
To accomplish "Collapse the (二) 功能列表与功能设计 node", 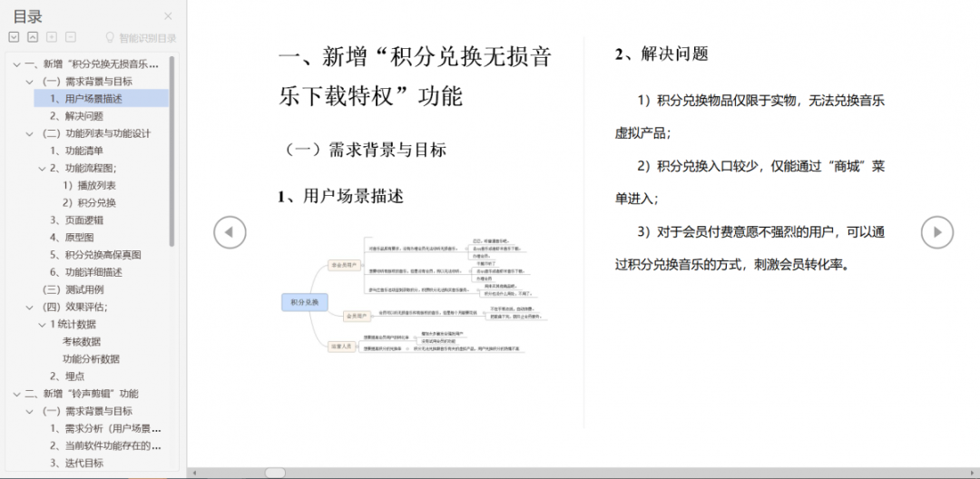I will coord(29,133).
